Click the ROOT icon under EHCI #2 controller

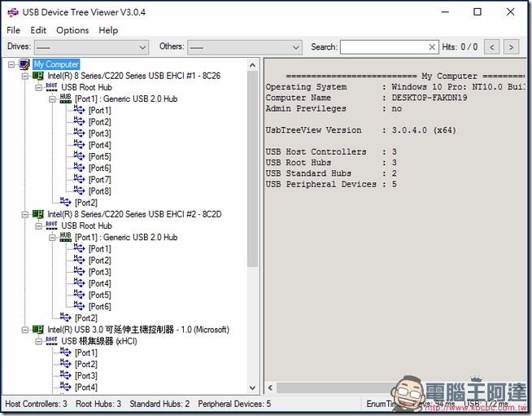[51, 226]
